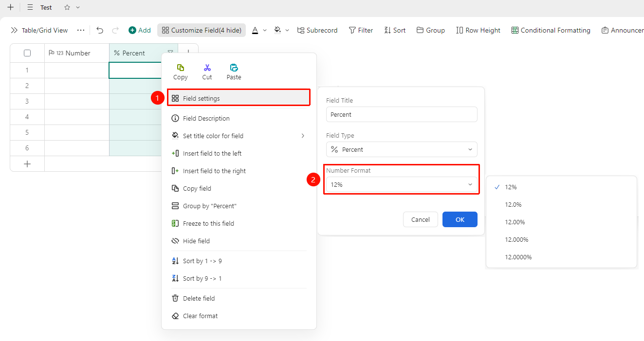This screenshot has width=644, height=341.
Task: Choose Insert field to the left
Action: pos(239,153)
